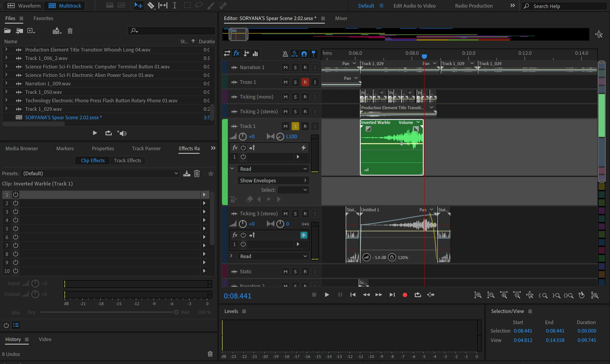Expand Track 1_029.wav file entry
This screenshot has height=364, width=610.
(6, 109)
